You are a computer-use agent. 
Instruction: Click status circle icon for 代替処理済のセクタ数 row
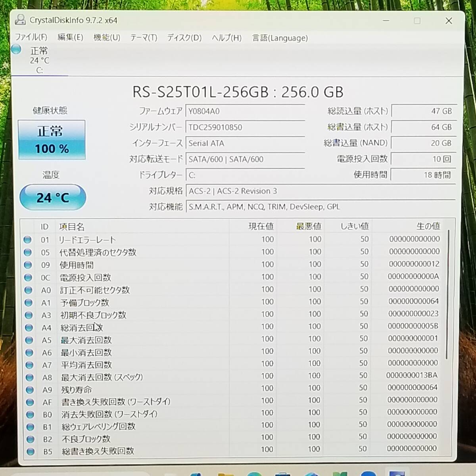coord(27,252)
